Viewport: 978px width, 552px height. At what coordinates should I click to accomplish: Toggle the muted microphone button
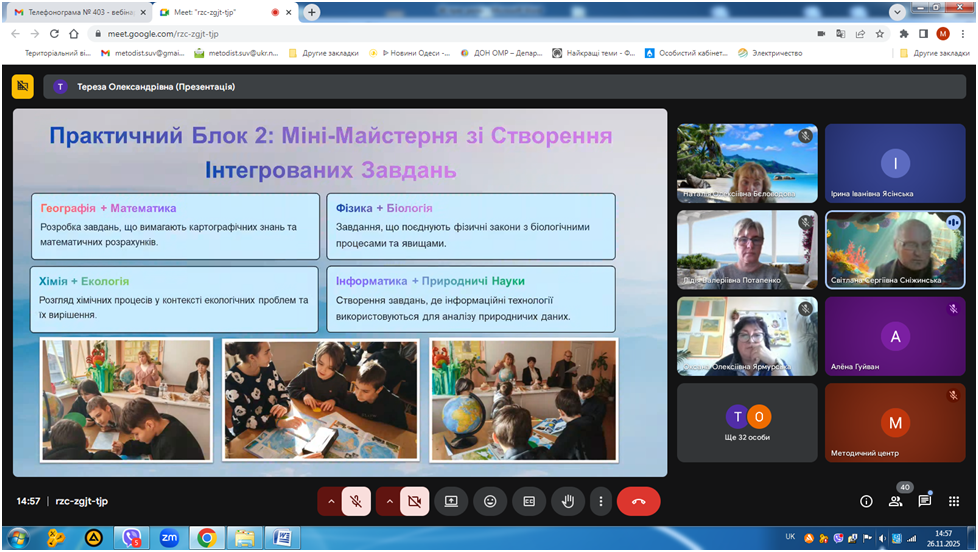[356, 501]
